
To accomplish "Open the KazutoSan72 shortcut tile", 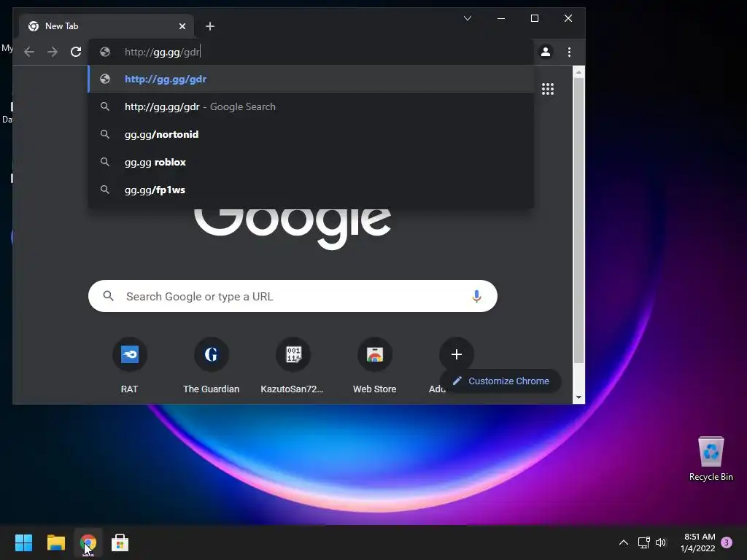I will pos(293,354).
